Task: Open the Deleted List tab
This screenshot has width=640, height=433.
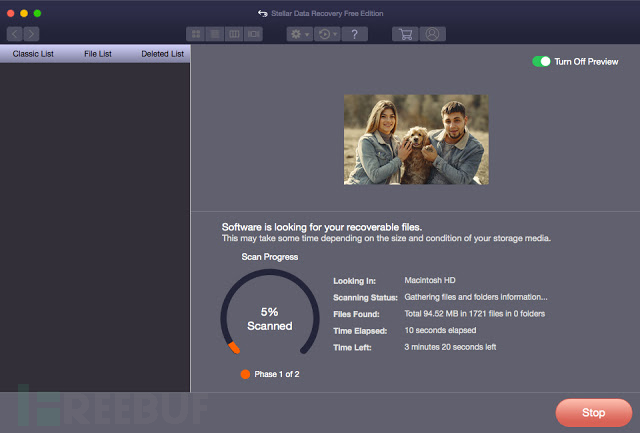Action: 162,54
